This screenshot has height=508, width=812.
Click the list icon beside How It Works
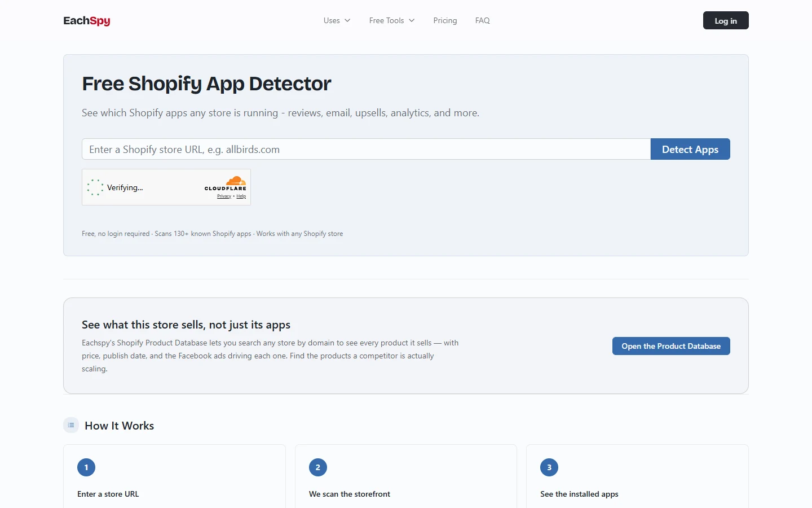[x=71, y=425]
